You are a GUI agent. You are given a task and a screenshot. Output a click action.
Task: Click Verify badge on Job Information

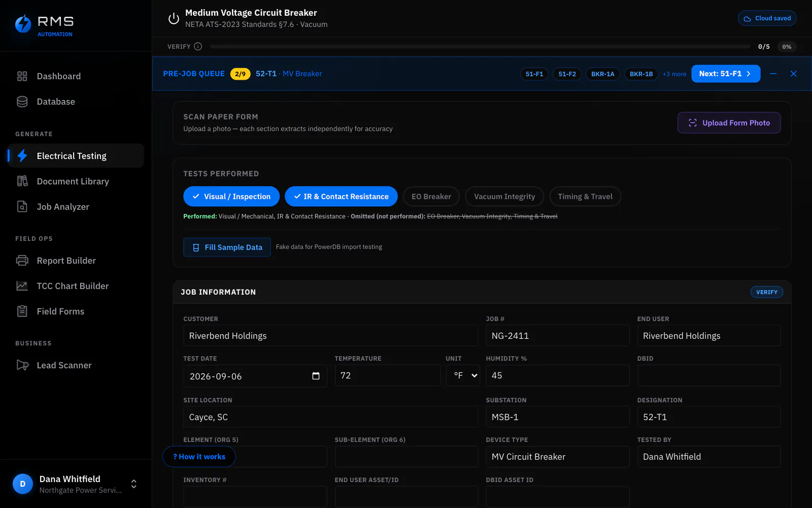[x=766, y=292]
